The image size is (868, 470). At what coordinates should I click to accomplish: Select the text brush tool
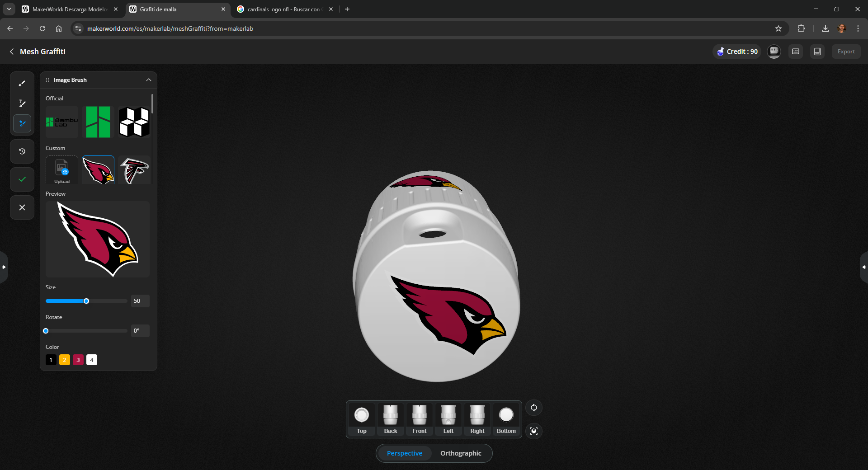(x=22, y=103)
